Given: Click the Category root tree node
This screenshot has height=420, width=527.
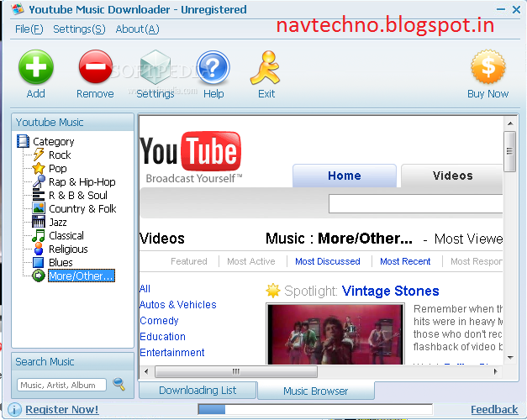Looking at the screenshot, I should (x=54, y=141).
